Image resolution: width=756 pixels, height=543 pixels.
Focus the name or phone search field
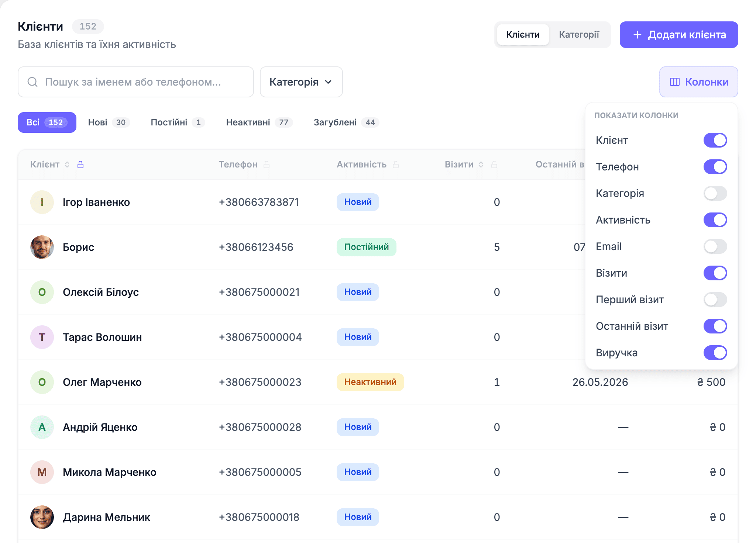coord(136,82)
